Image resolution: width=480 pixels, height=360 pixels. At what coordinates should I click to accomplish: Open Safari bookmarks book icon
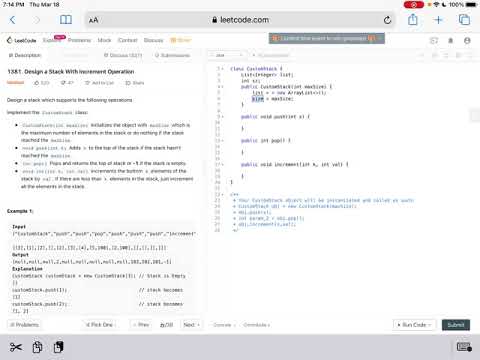(66, 20)
